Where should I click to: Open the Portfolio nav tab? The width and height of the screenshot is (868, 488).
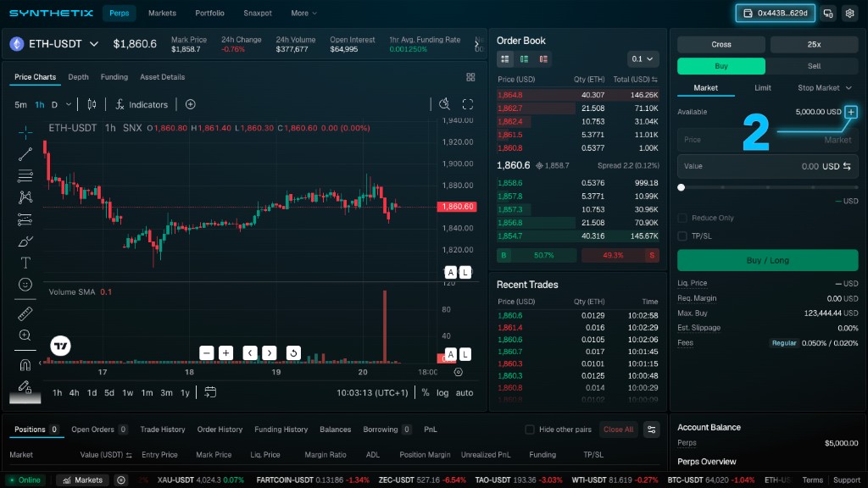(x=209, y=14)
